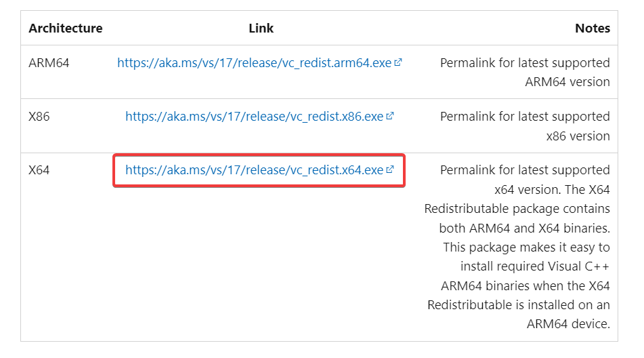Open the vc_redist.arm64.exe download link

(x=254, y=63)
